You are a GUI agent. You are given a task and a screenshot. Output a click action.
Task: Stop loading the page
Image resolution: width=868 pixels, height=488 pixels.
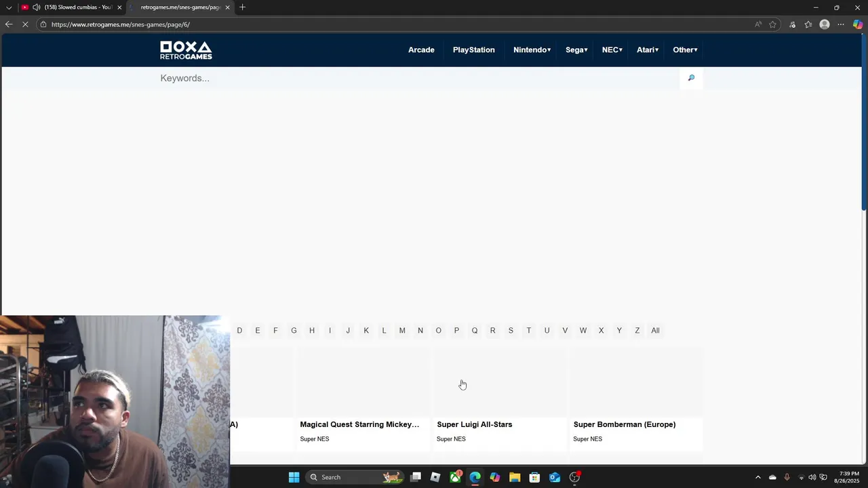(26, 24)
